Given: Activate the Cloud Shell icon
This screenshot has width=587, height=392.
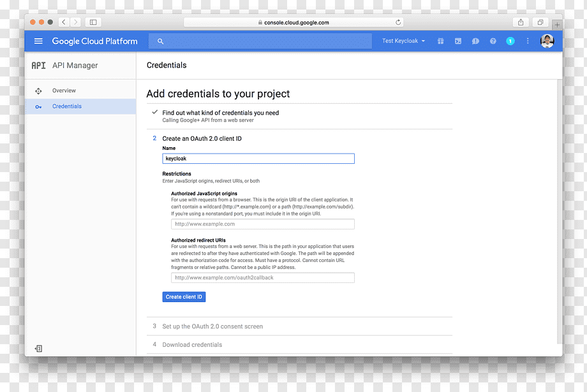Looking at the screenshot, I should 458,41.
